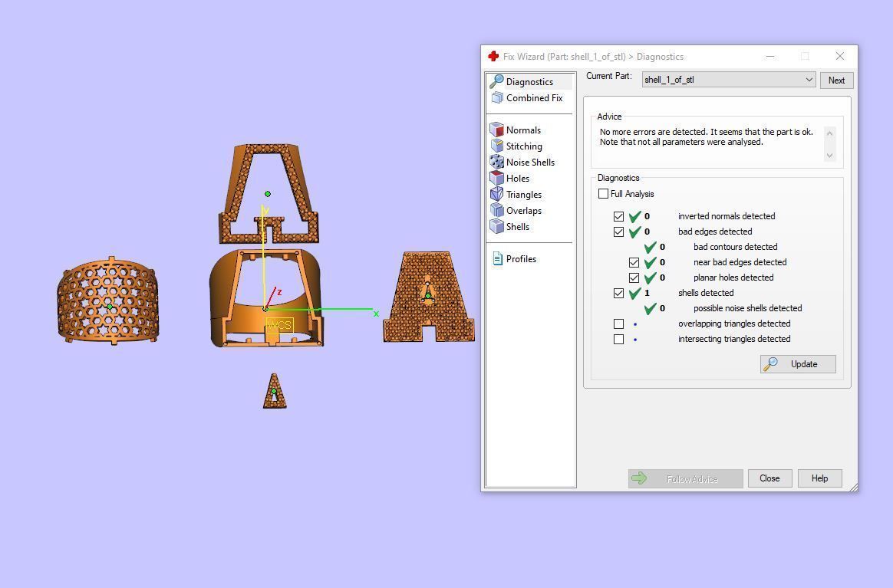The width and height of the screenshot is (893, 588).
Task: Switch to the Triangles page
Action: [524, 195]
